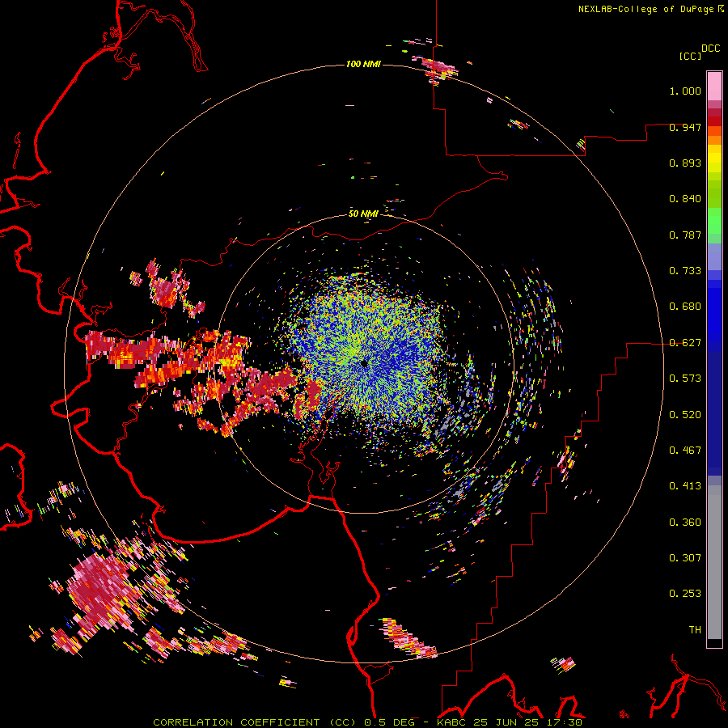Select the 0.253 scale value

click(x=685, y=594)
